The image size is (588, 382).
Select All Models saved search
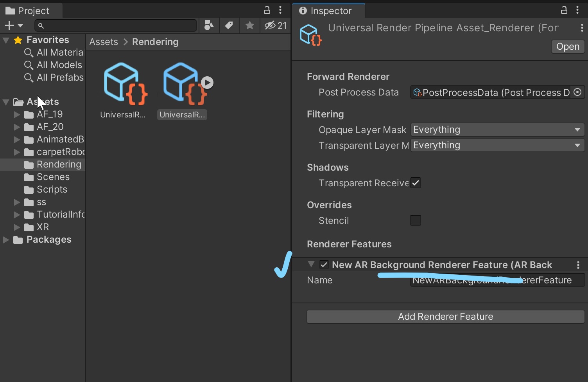[53, 65]
